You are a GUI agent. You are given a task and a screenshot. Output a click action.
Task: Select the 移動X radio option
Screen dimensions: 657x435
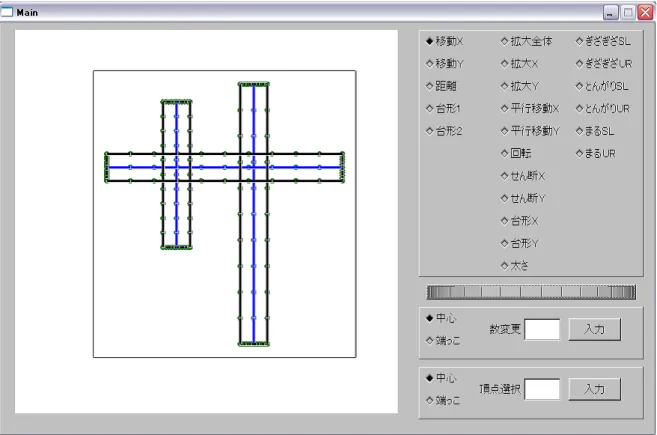click(444, 41)
